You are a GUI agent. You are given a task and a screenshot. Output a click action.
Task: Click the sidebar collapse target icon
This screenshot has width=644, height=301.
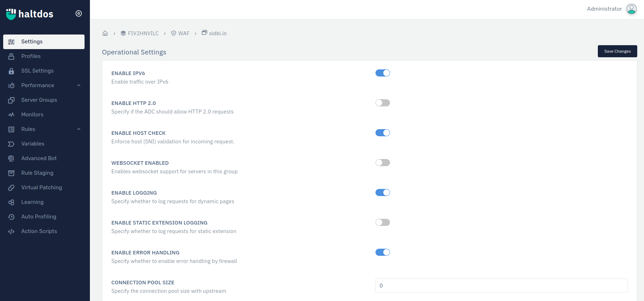(79, 14)
